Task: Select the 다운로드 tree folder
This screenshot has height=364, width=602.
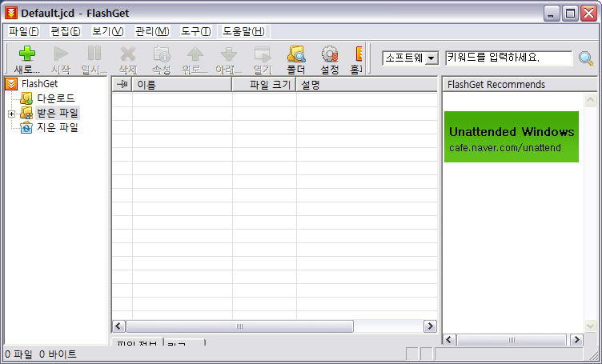Action: click(56, 98)
